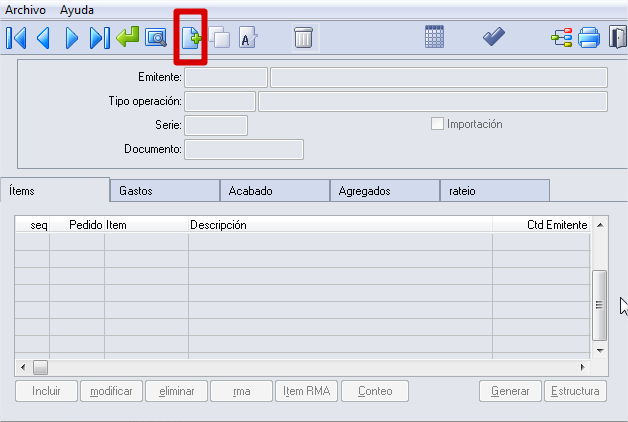Click the eliminar button
Screen dimensions: 628x422
[177, 391]
